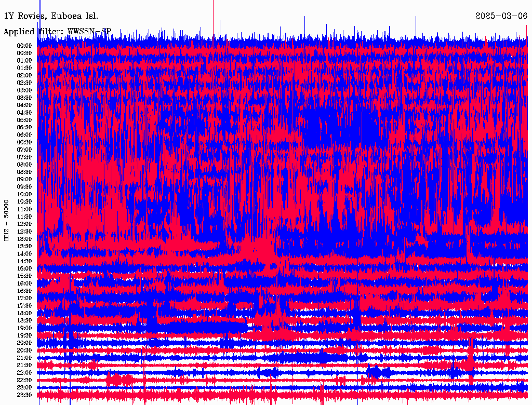This screenshot has width=532, height=405.
Task: Pick the 09:00 trace label
Action: pyautogui.click(x=24, y=180)
